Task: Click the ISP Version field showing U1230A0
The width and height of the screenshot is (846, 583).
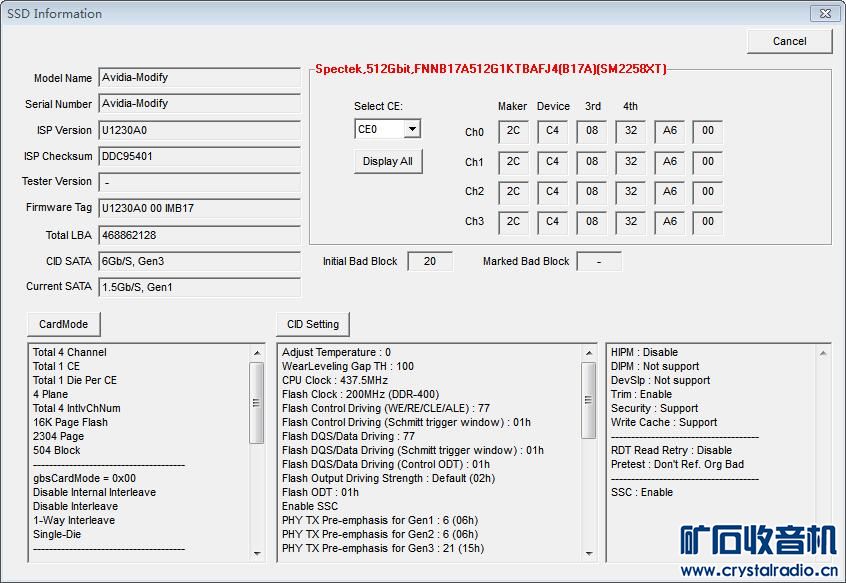Action: tap(199, 130)
